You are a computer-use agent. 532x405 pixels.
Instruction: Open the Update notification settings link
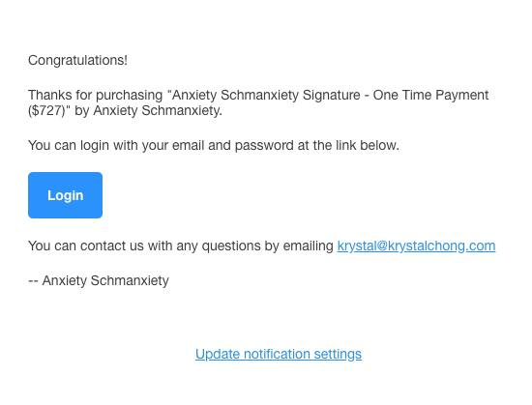click(x=279, y=354)
